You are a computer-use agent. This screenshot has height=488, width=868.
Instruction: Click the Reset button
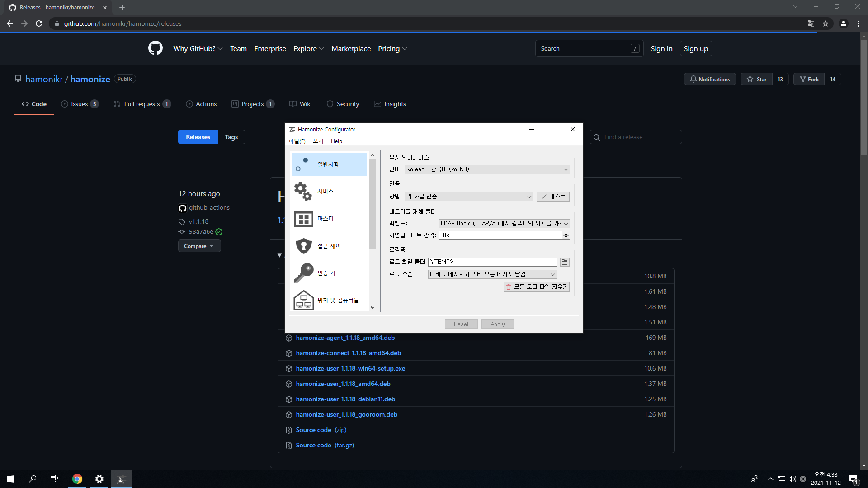click(461, 324)
